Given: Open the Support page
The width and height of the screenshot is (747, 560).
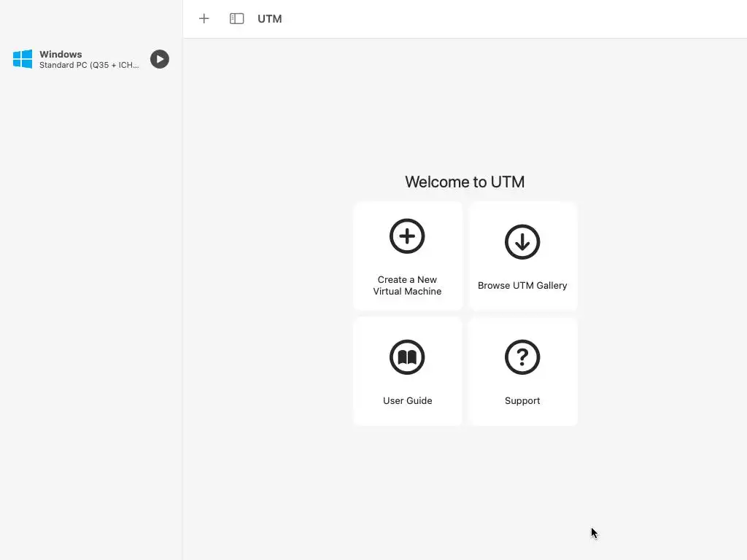Looking at the screenshot, I should [x=522, y=371].
